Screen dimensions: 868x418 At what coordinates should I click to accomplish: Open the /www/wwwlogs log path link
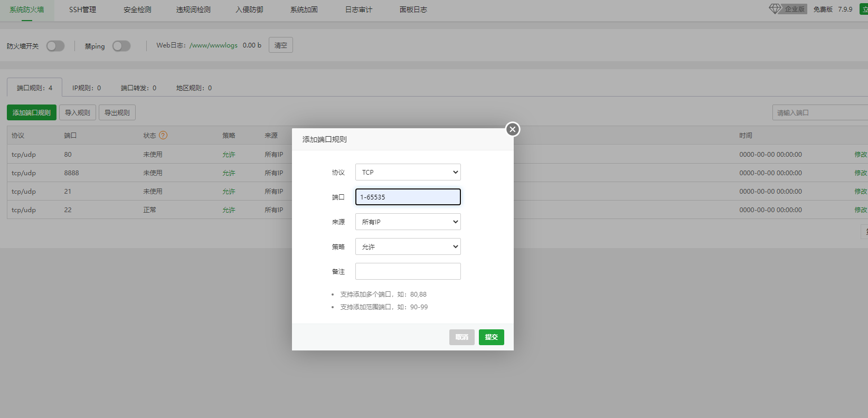213,45
